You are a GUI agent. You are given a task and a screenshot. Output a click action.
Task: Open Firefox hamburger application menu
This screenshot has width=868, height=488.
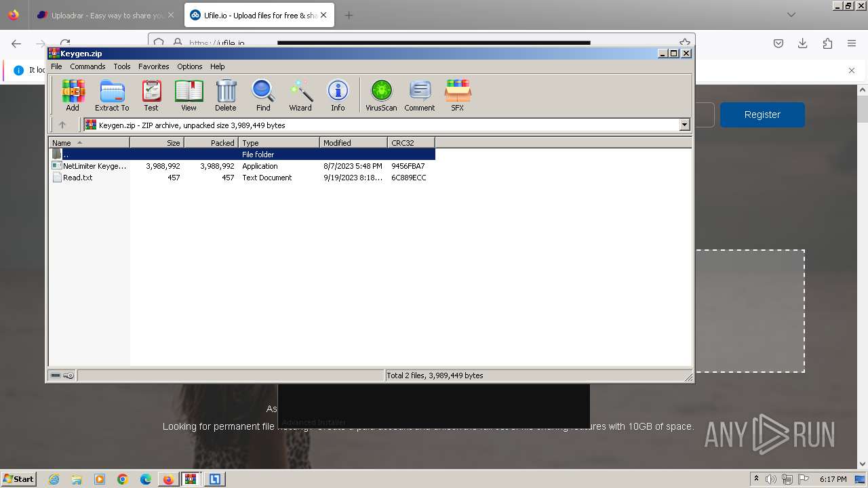(852, 43)
